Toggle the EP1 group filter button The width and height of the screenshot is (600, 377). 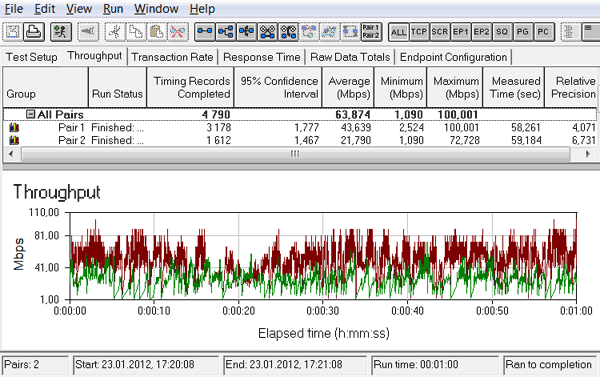460,32
